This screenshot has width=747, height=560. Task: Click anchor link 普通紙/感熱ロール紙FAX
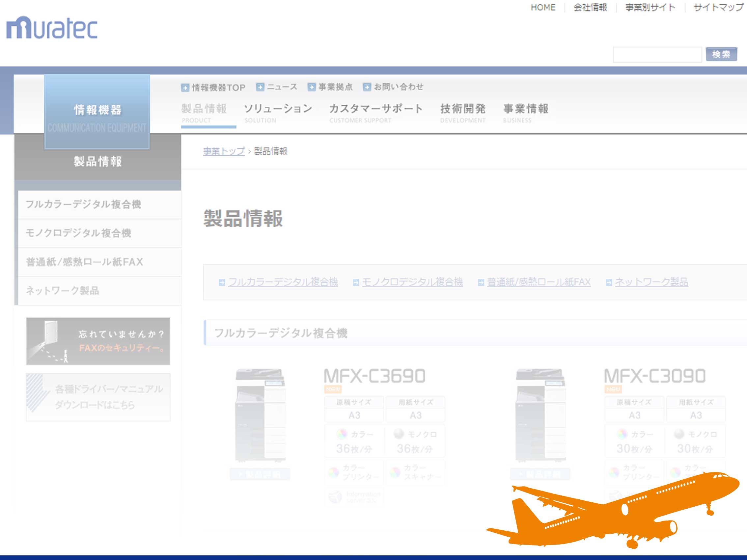(539, 282)
